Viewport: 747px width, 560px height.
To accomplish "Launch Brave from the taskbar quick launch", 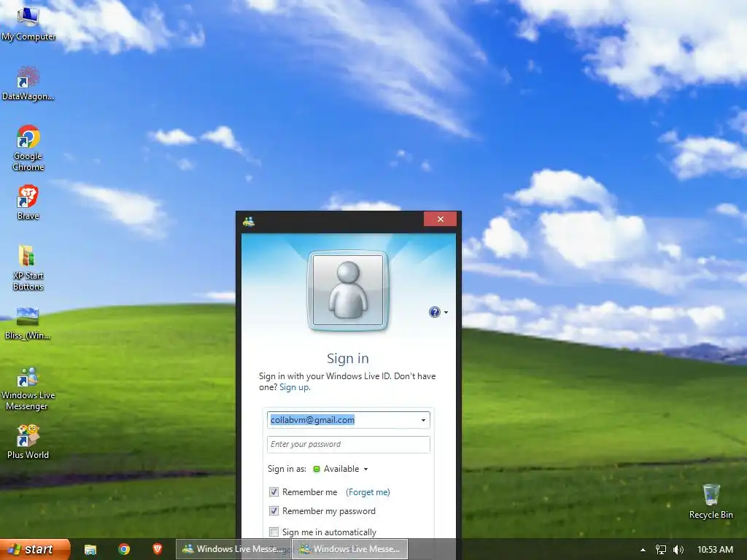I will point(158,549).
